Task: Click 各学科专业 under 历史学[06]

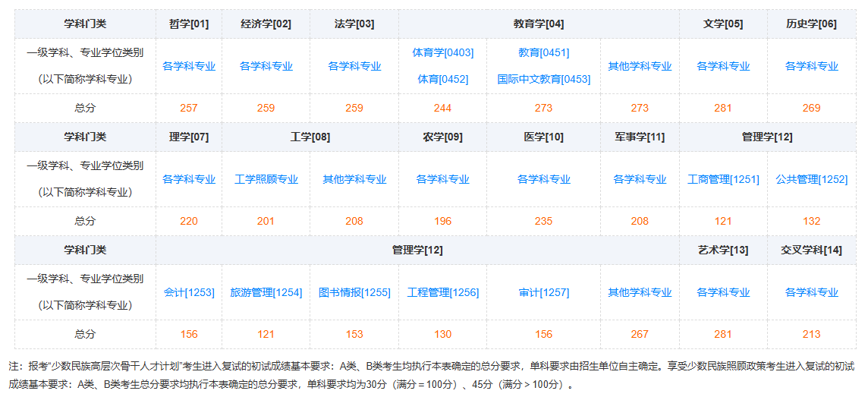Action: (812, 66)
